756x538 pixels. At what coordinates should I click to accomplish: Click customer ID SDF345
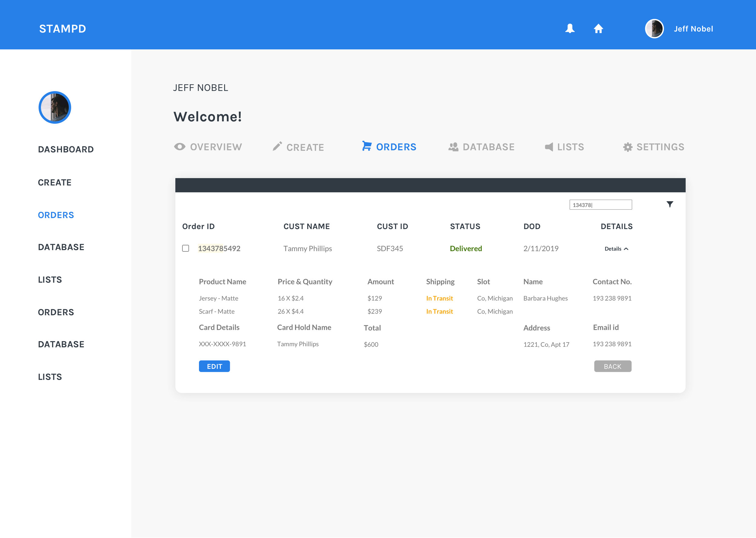click(390, 248)
